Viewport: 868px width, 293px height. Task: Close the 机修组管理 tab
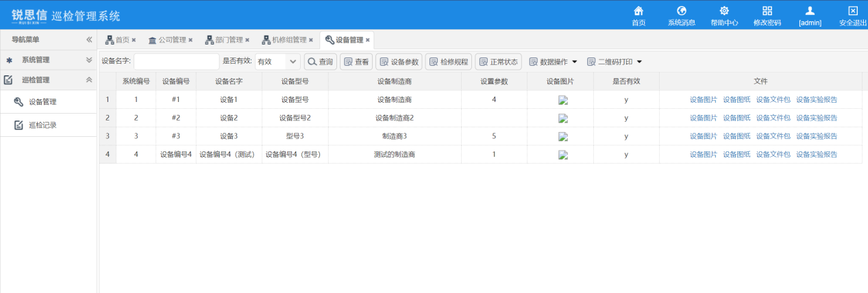click(x=311, y=40)
